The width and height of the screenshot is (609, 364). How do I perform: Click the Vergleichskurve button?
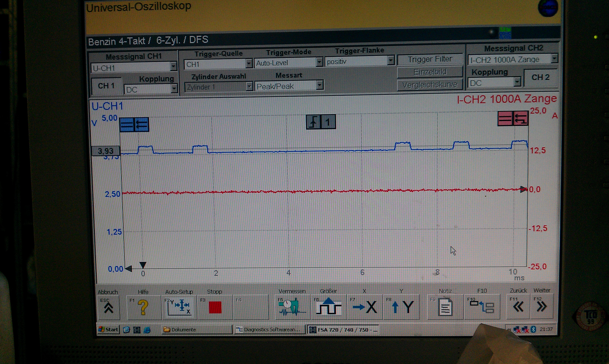[x=430, y=85]
